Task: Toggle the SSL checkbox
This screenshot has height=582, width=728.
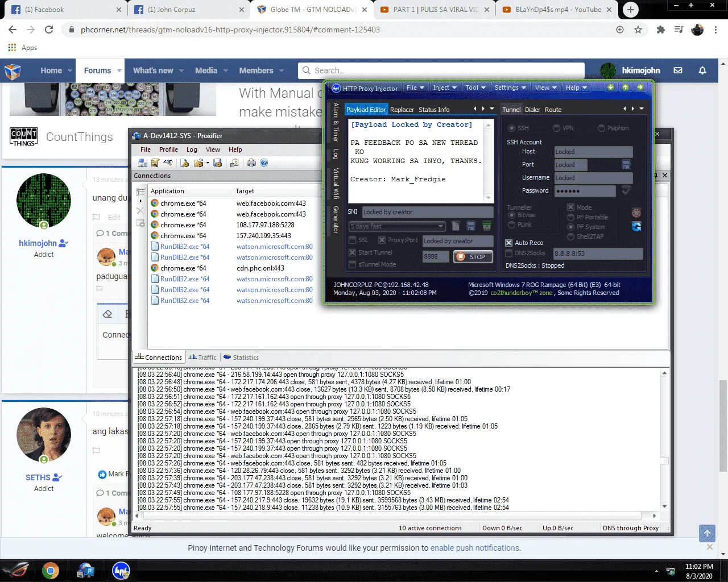Action: click(x=353, y=240)
